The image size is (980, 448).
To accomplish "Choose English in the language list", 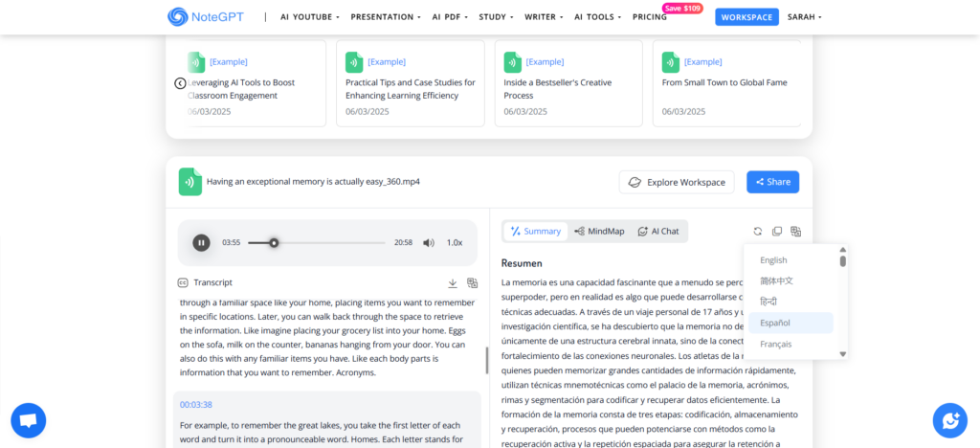I will (x=773, y=260).
